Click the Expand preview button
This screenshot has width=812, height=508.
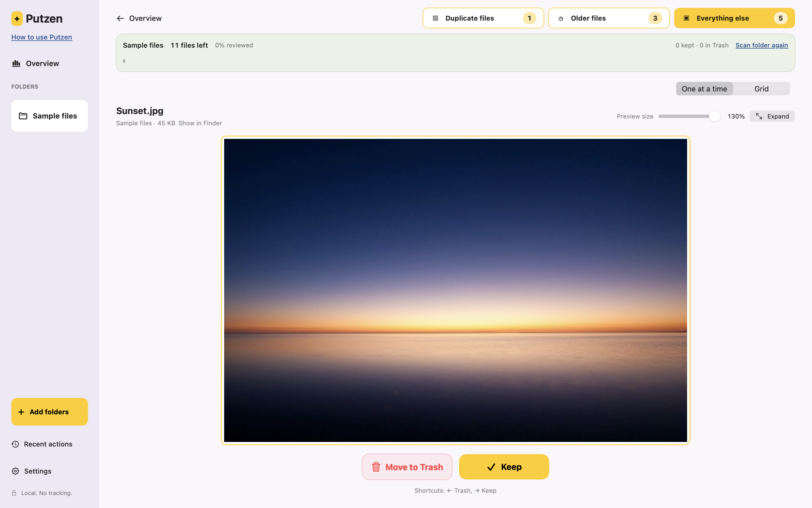click(x=772, y=116)
